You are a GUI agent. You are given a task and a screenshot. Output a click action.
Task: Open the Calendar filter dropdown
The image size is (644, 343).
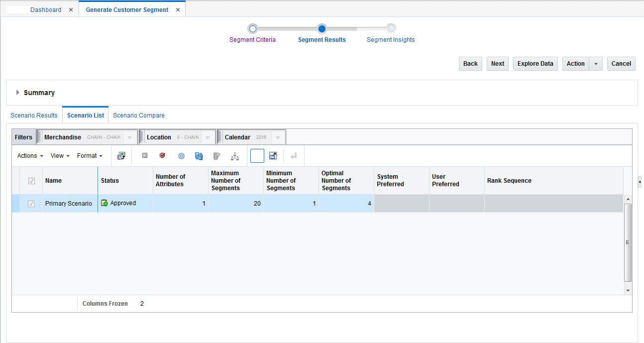click(x=278, y=137)
